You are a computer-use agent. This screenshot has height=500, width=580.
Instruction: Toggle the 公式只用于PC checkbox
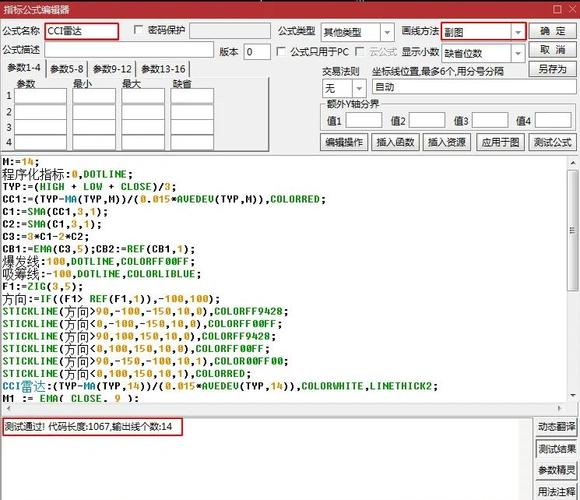281,51
